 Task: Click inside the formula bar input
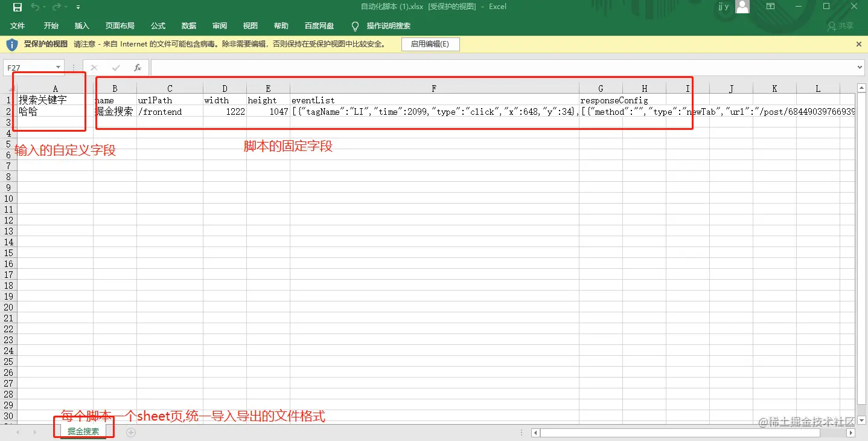[503, 68]
